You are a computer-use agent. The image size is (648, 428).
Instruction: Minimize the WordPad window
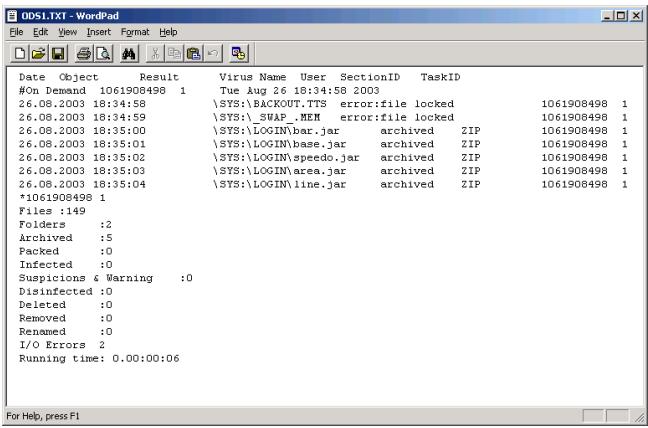[x=607, y=16]
